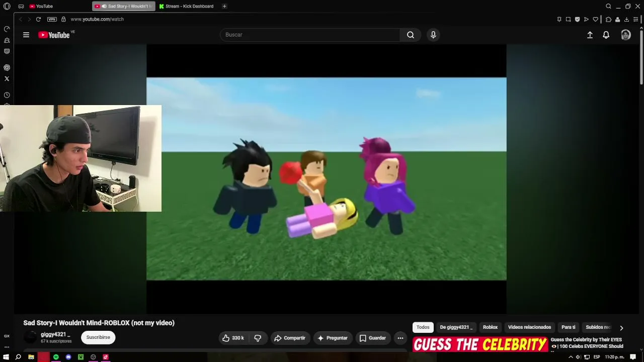Viewport: 644px width, 362px height.
Task: Open File Explorer from taskbar
Action: point(31,357)
